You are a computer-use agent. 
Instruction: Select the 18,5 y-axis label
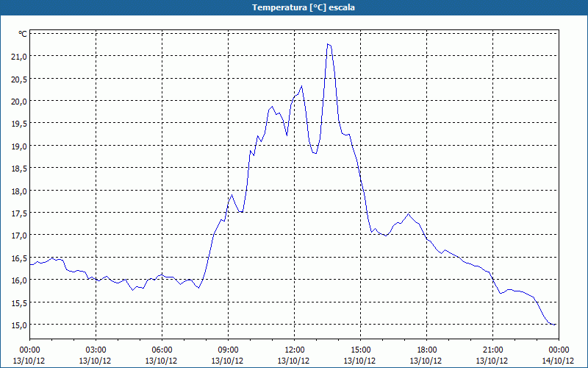20,169
